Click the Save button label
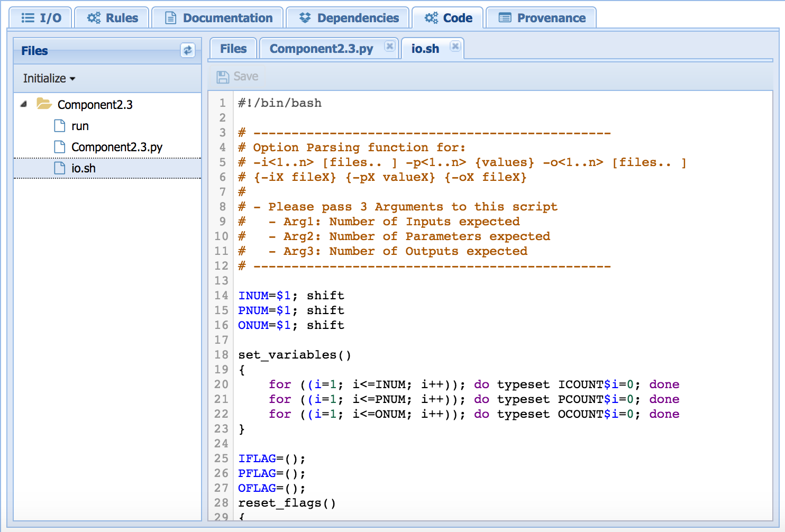 point(246,77)
